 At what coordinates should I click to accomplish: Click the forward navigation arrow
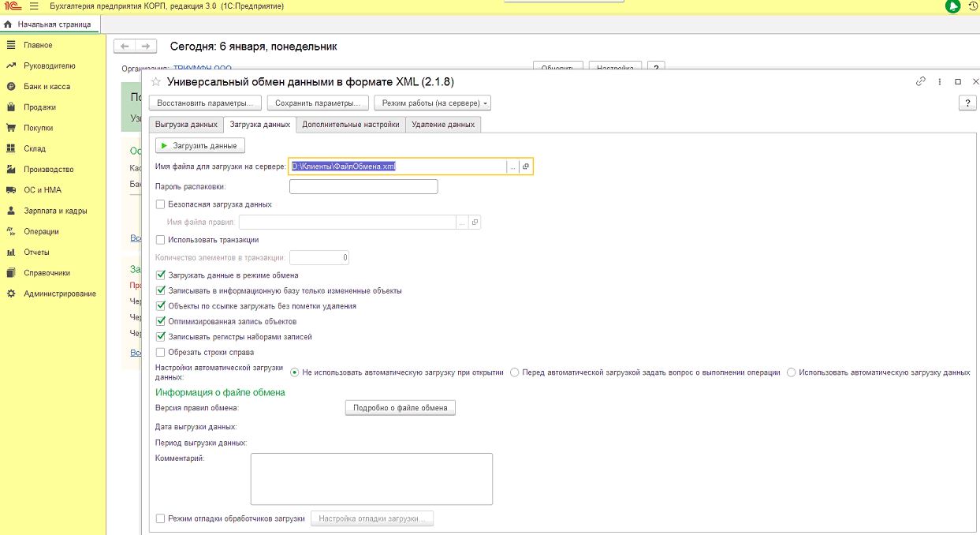[x=146, y=47]
